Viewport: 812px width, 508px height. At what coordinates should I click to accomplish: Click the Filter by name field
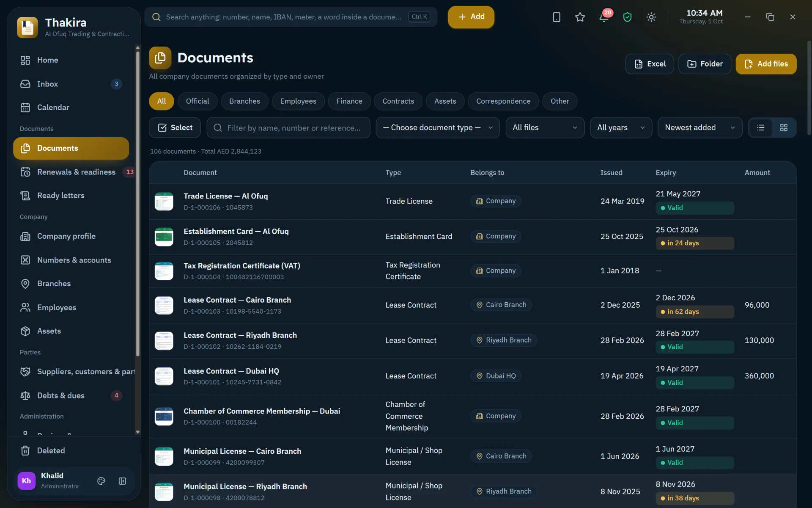[x=288, y=127]
